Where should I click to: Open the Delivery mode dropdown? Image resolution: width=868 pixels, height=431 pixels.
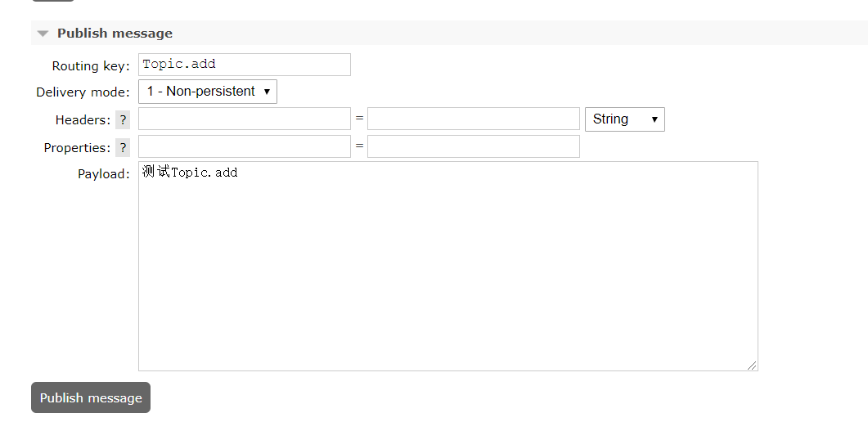pyautogui.click(x=208, y=92)
